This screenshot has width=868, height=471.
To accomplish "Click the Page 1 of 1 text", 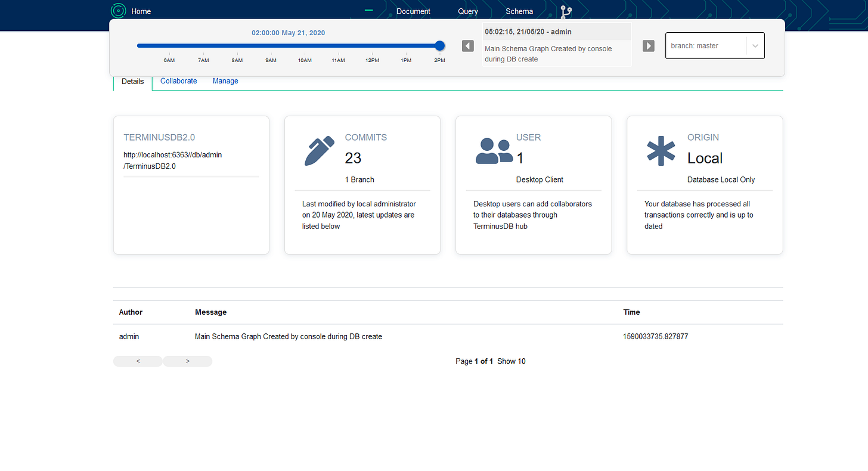I will pos(474,361).
